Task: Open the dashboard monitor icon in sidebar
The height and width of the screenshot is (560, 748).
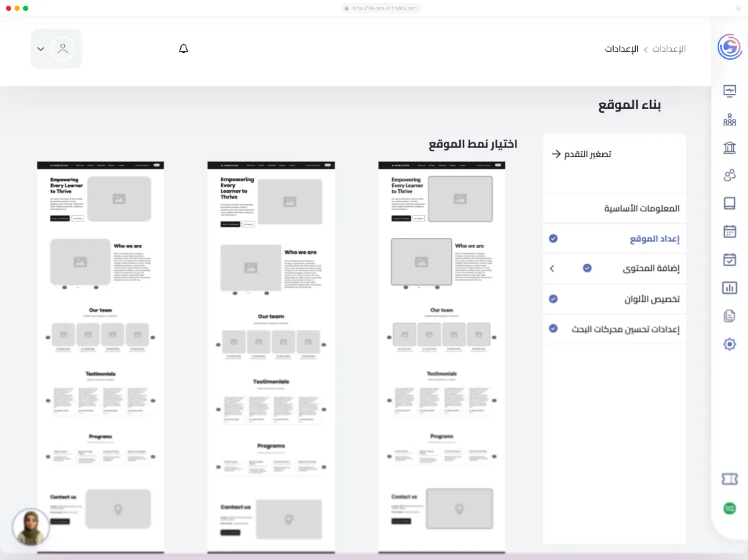Action: tap(729, 91)
